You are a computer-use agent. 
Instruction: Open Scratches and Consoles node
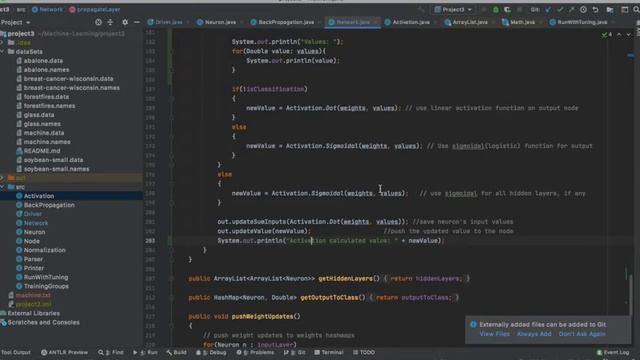(43, 322)
